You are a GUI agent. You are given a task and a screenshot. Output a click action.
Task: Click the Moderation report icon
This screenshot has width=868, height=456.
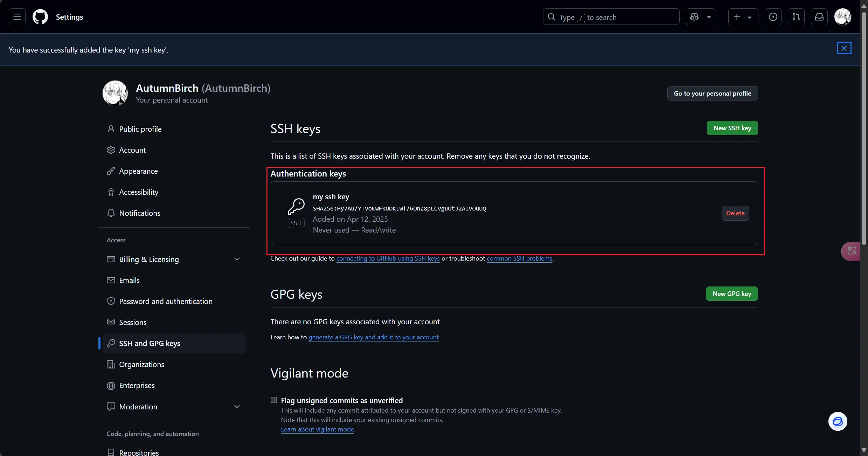click(x=111, y=407)
